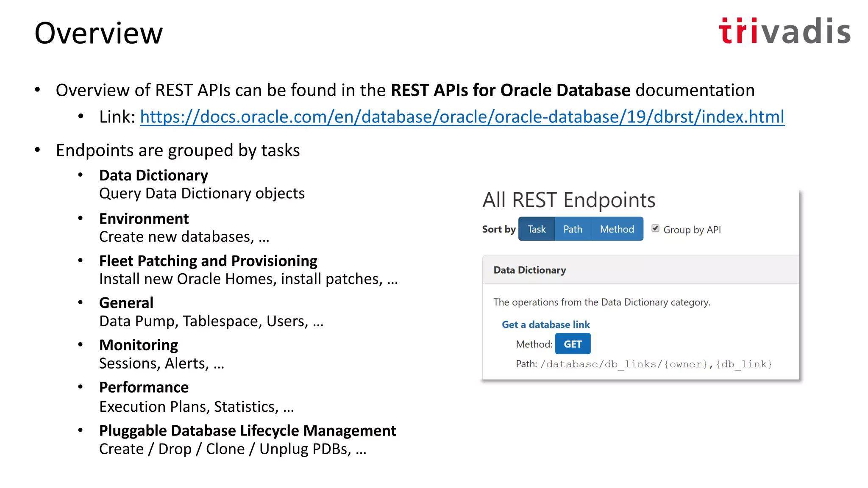Click 'Create / Drop / Clone / Unplug PDBs' text
Viewport: 868px width, 488px height.
pos(233,449)
